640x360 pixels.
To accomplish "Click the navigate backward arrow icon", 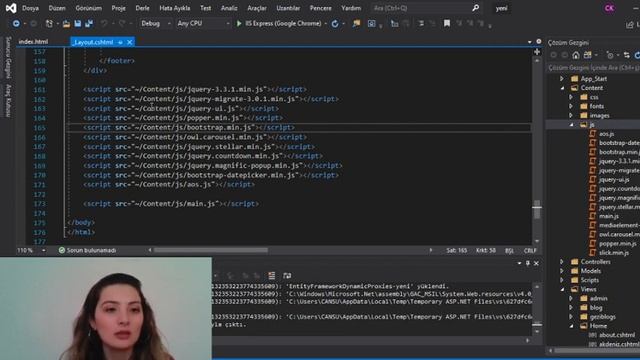I will (x=16, y=24).
